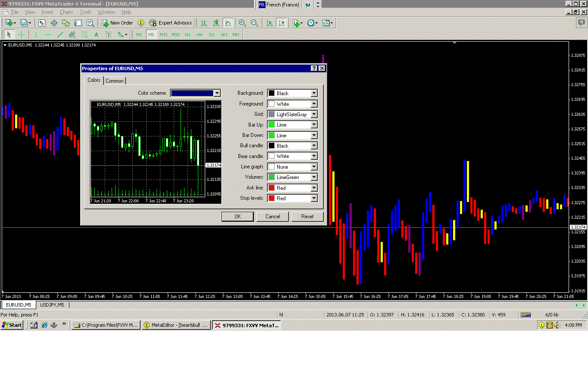Image resolution: width=588 pixels, height=372 pixels.
Task: Open the Navigator panel icon
Action: pyautogui.click(x=66, y=23)
